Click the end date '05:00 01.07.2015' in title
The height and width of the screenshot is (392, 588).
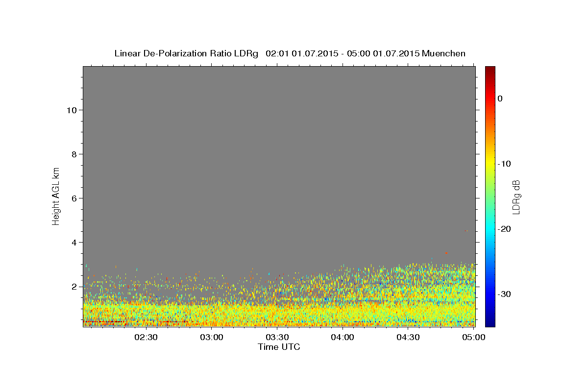pyautogui.click(x=383, y=53)
